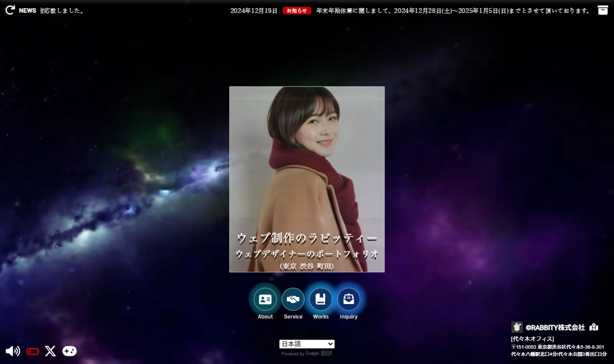Click the Service handshake icon
This screenshot has height=364, width=614.
(293, 299)
